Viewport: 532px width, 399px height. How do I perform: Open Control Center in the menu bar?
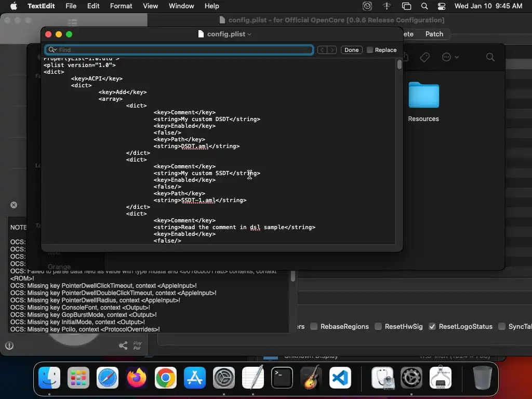[442, 6]
